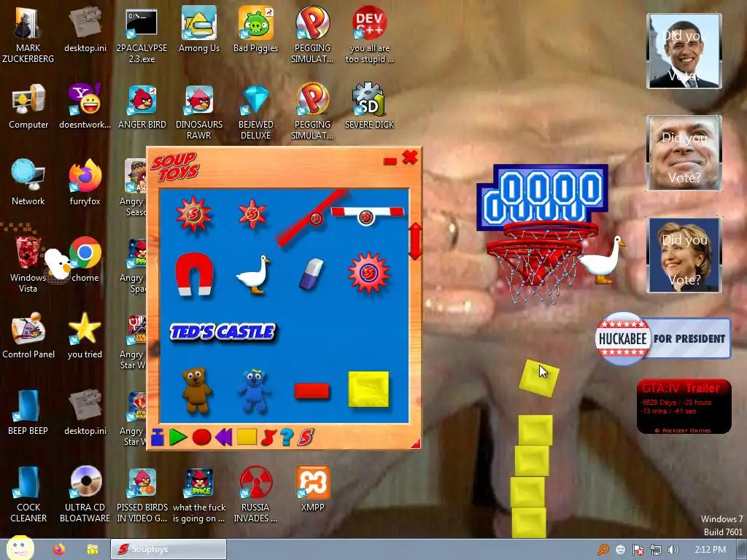Screen dimensions: 747x560
Task: Click the red record circle button
Action: point(201,437)
